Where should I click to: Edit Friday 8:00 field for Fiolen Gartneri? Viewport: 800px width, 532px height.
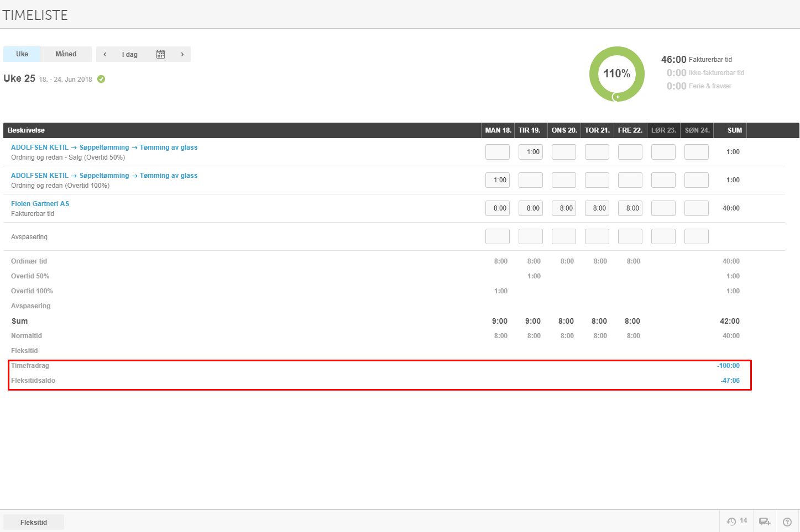point(630,208)
